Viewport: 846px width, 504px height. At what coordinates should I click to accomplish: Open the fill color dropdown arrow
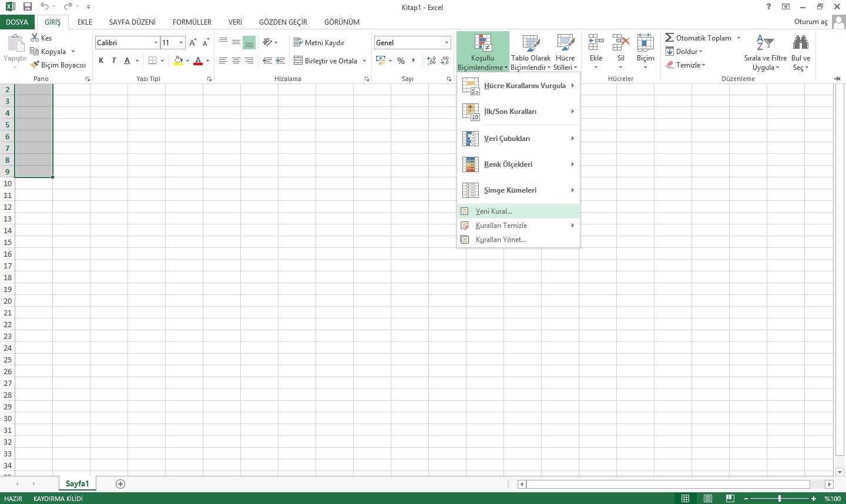[x=187, y=61]
